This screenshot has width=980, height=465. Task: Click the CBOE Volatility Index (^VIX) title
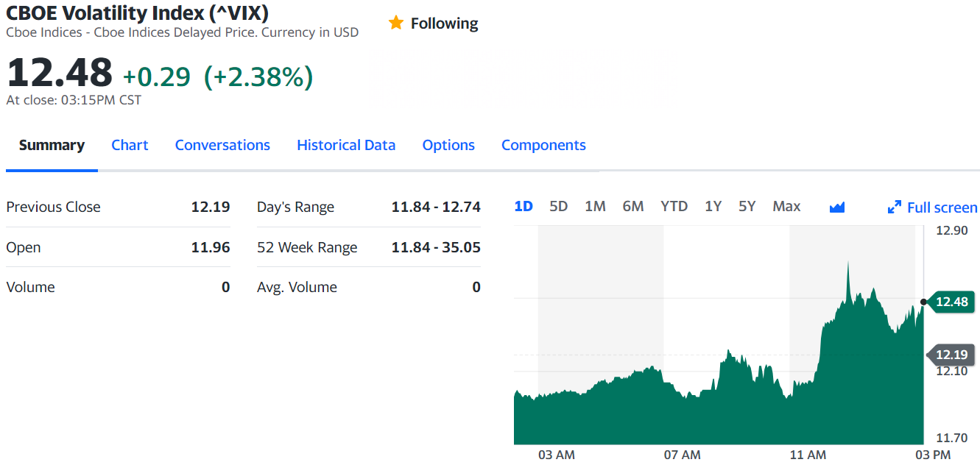point(138,13)
